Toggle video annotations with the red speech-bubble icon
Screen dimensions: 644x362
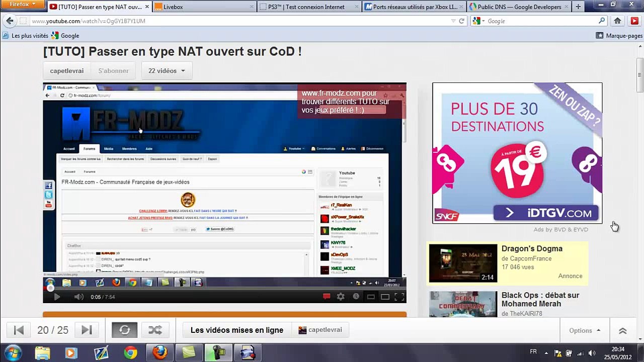coord(327,297)
